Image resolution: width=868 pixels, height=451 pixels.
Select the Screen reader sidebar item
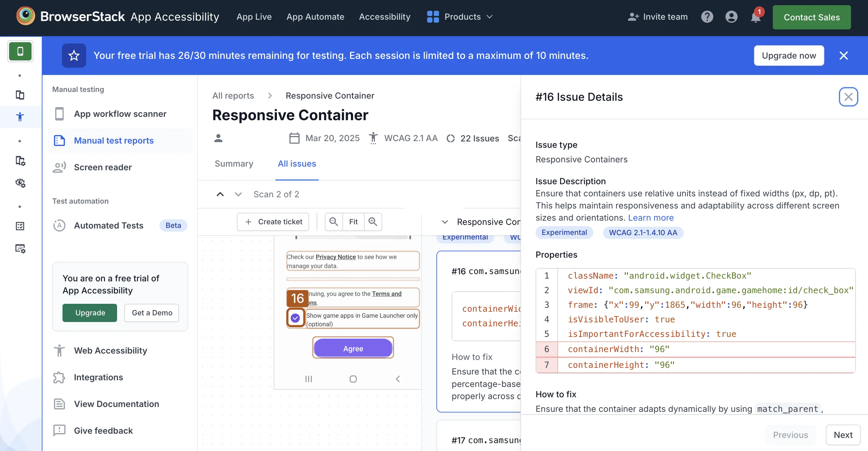103,167
